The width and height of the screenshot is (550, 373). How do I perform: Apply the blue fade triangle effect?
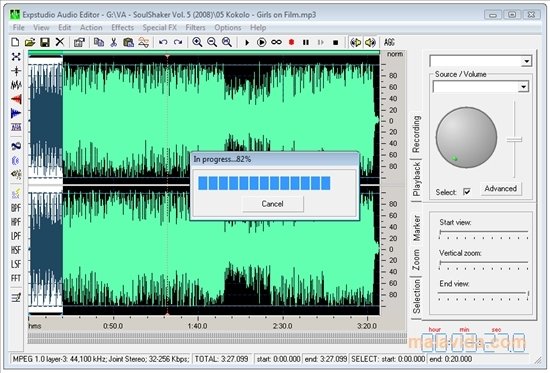(x=16, y=113)
